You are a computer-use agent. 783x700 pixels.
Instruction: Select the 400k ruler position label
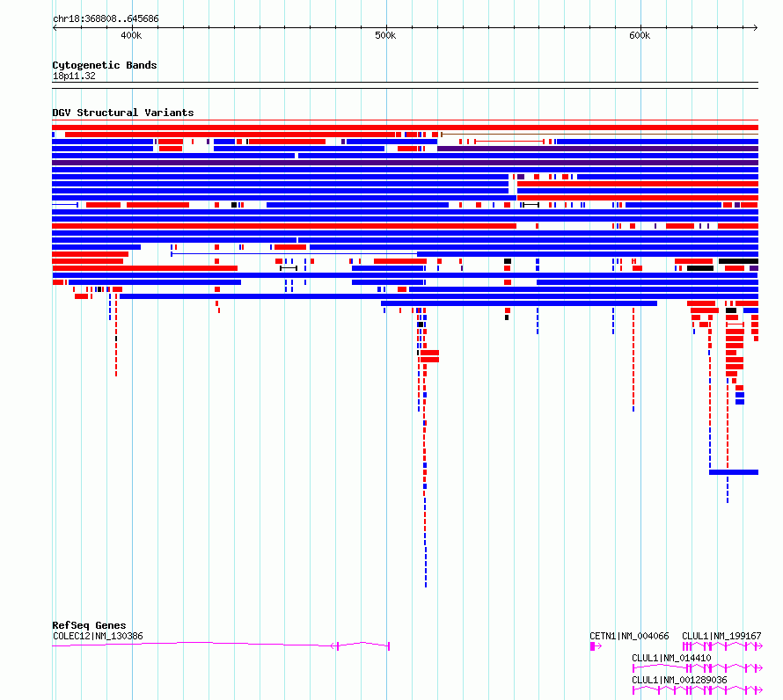pyautogui.click(x=131, y=35)
